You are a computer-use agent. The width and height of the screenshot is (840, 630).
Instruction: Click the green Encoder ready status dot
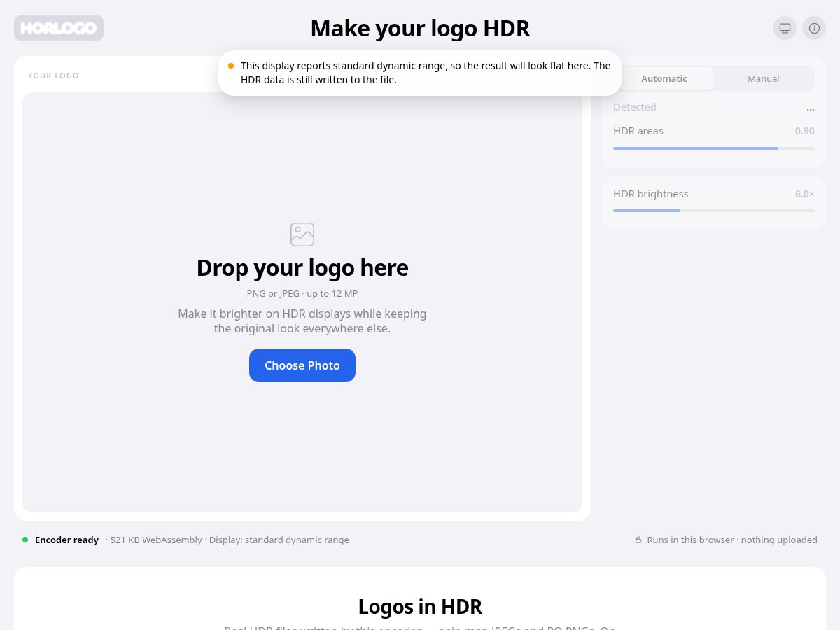pyautogui.click(x=25, y=540)
